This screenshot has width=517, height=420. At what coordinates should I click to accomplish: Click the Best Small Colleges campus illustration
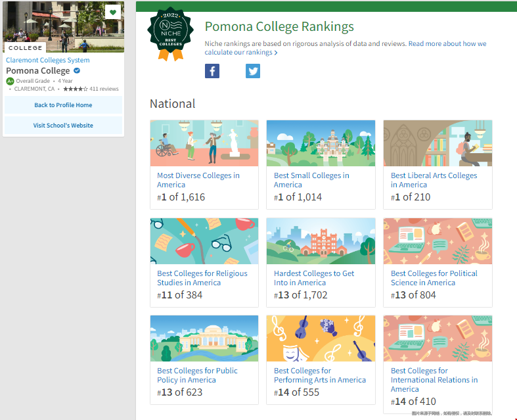coord(321,143)
